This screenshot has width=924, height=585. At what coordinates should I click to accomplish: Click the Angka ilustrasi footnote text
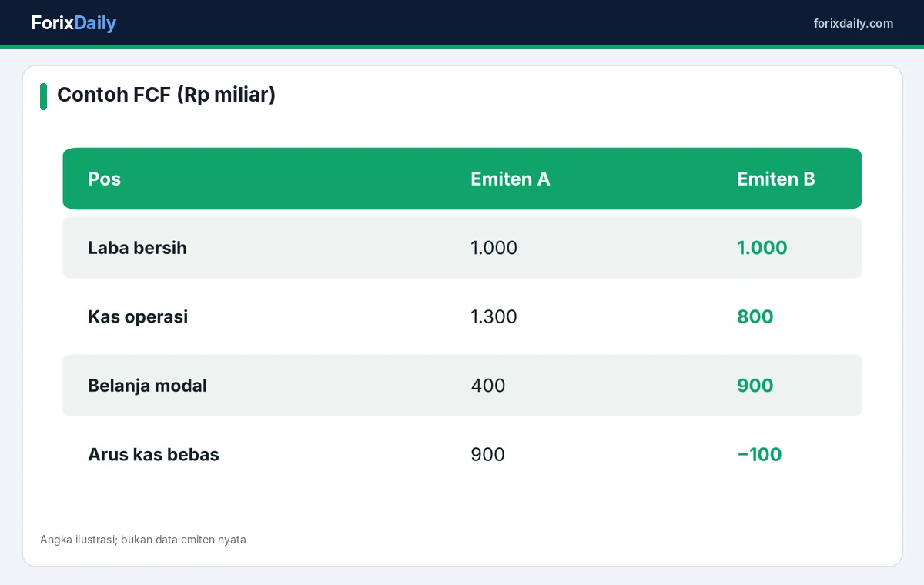point(143,540)
